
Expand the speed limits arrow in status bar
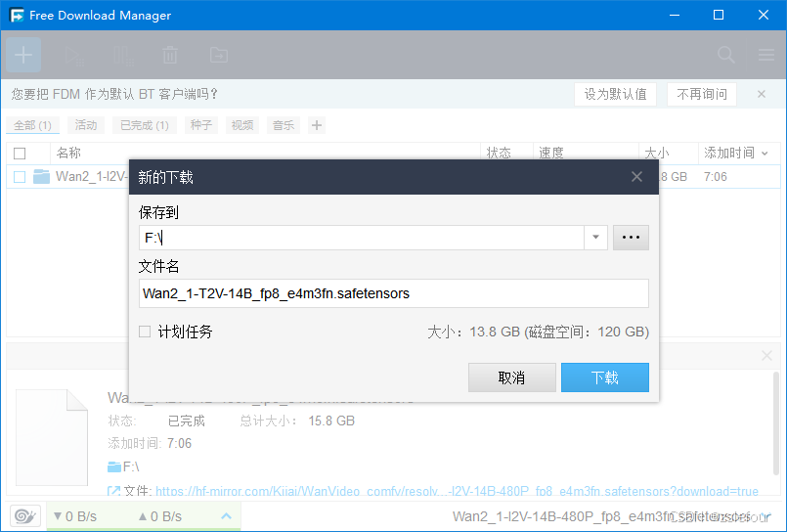tap(227, 516)
